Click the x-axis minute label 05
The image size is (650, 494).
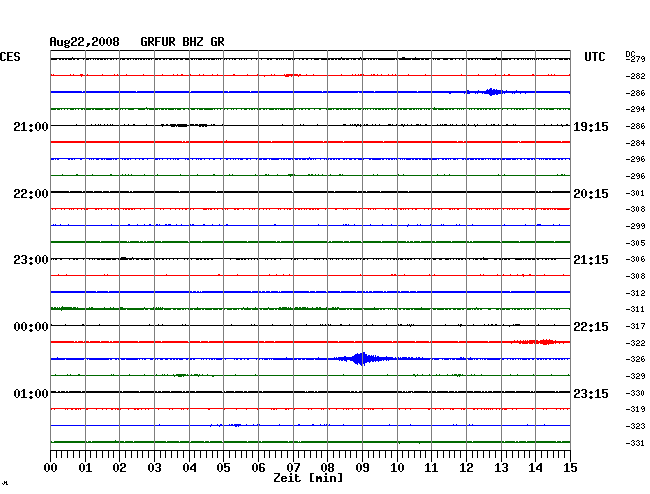click(x=223, y=467)
